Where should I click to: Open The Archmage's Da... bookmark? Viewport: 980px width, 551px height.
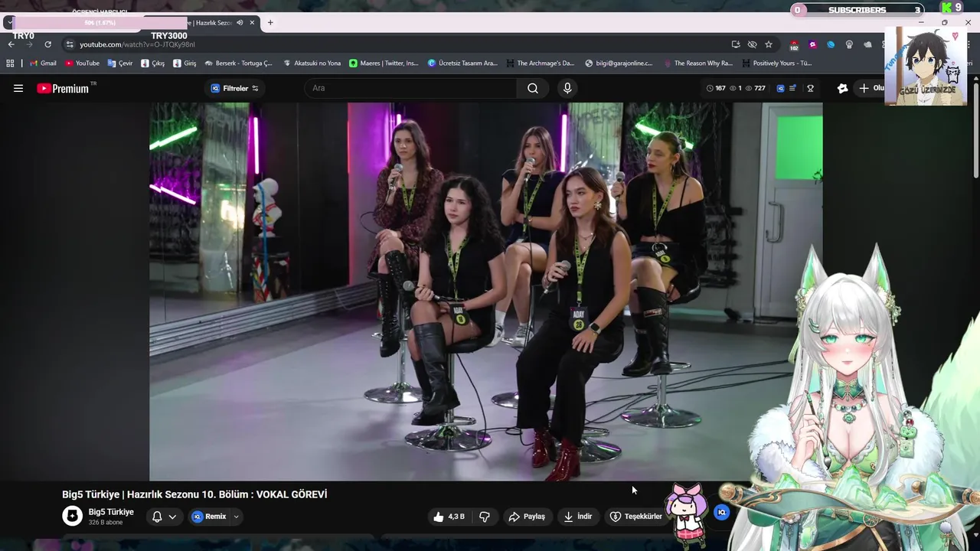pyautogui.click(x=540, y=64)
